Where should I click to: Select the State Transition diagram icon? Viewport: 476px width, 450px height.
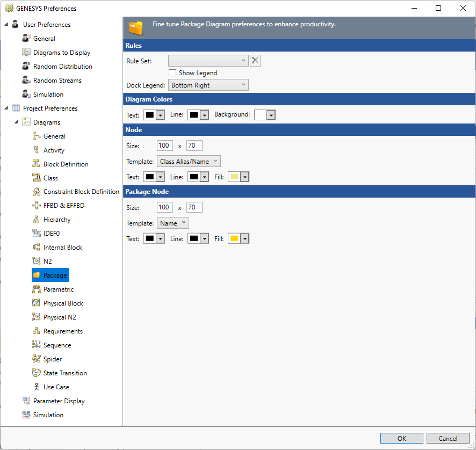tap(38, 373)
